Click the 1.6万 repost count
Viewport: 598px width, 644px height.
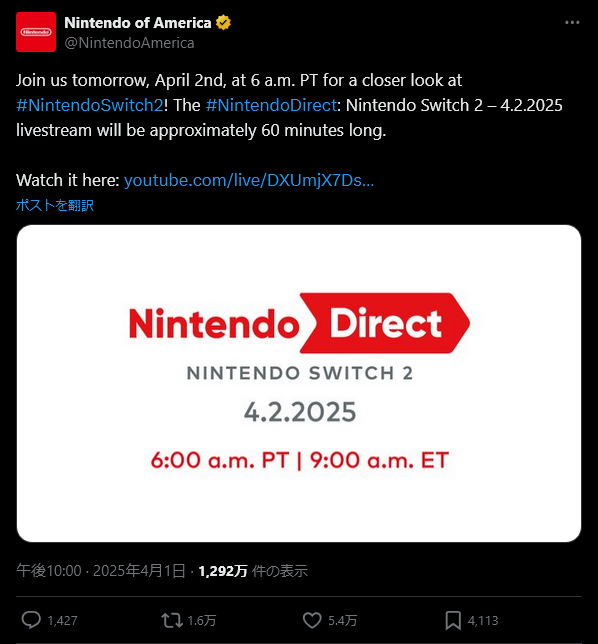click(202, 620)
